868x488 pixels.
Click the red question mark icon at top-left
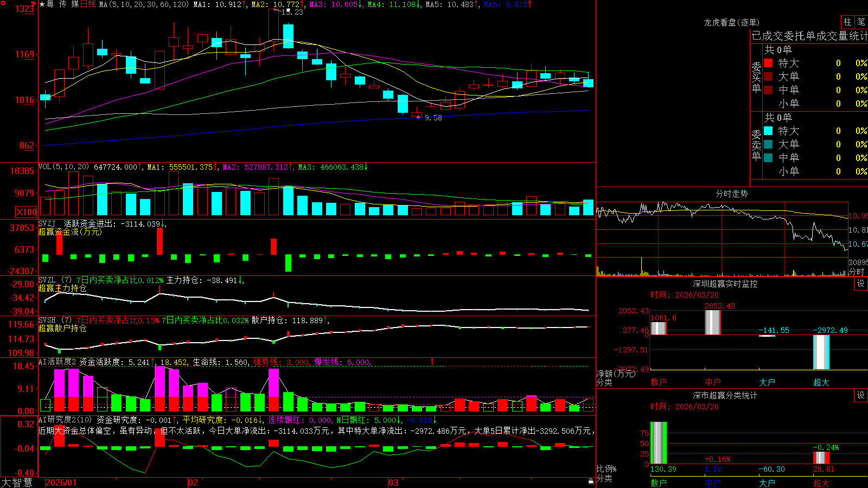(33, 4)
